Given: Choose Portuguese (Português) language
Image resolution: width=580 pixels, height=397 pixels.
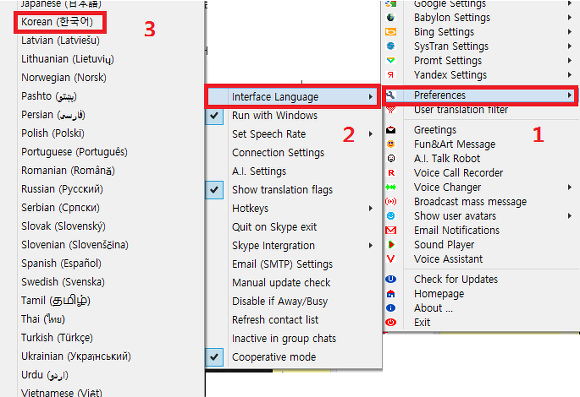Looking at the screenshot, I should point(74,152).
